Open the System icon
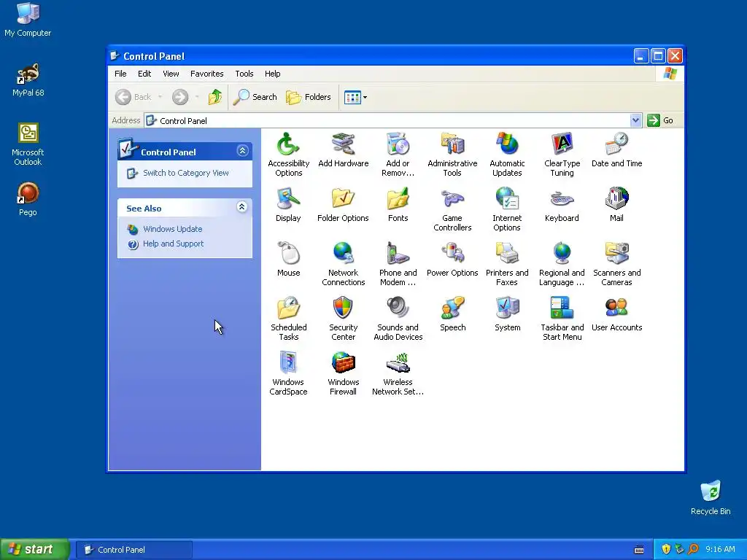Screen dimensions: 747x560 click(507, 308)
